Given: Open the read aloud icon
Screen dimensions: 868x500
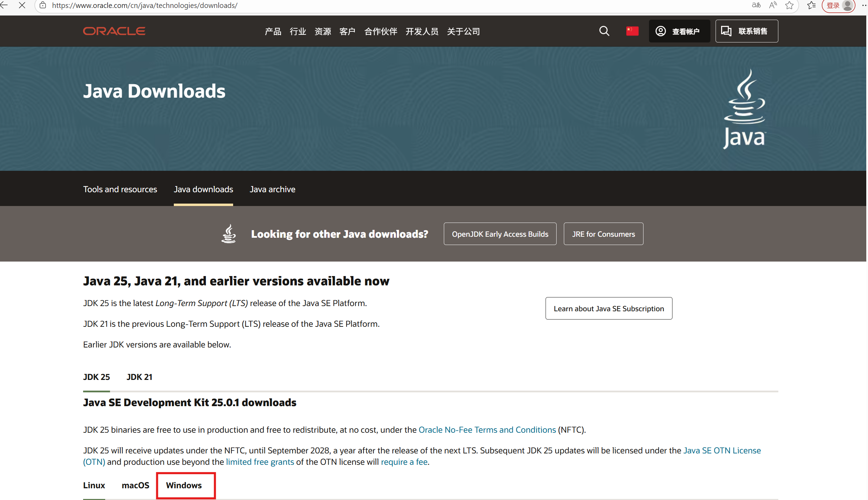Looking at the screenshot, I should 773,5.
